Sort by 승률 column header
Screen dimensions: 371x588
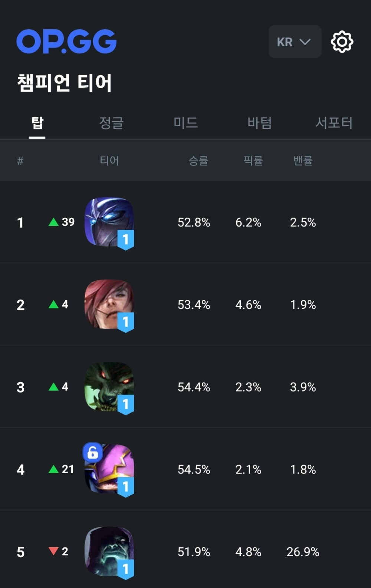click(198, 161)
